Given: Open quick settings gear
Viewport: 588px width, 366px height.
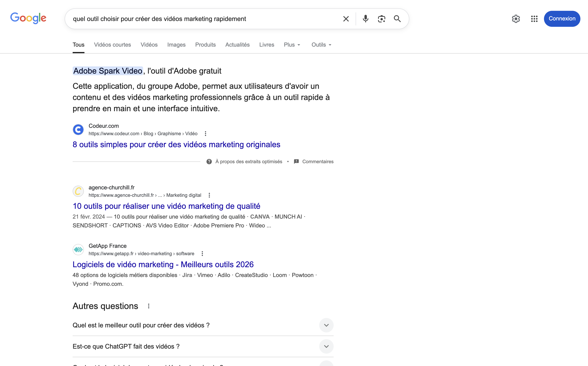Looking at the screenshot, I should [516, 19].
